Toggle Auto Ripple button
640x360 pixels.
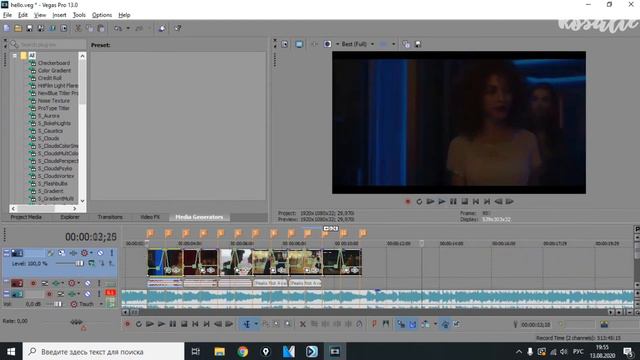tap(425, 324)
